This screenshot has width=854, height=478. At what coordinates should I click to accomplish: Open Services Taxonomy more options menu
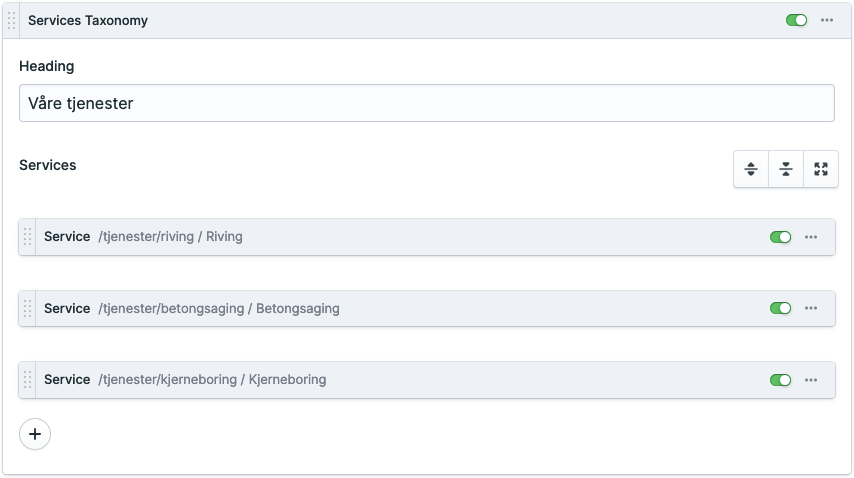(827, 20)
